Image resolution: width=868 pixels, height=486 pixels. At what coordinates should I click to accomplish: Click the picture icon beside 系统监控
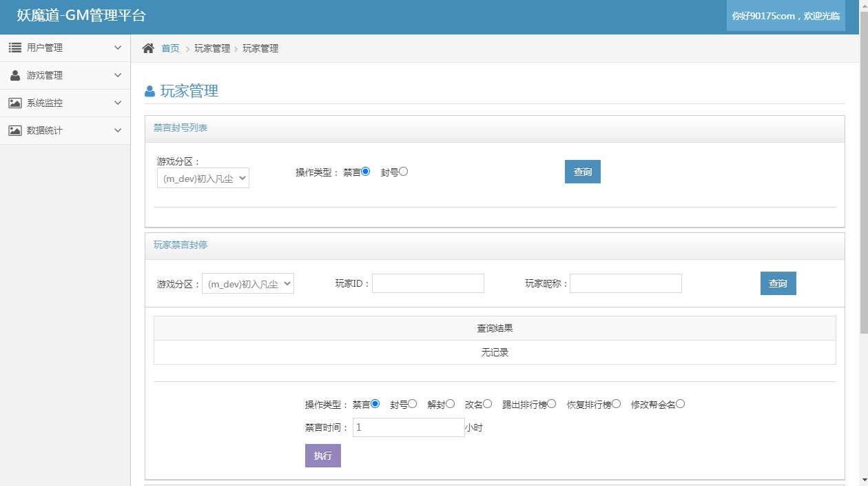pos(15,103)
